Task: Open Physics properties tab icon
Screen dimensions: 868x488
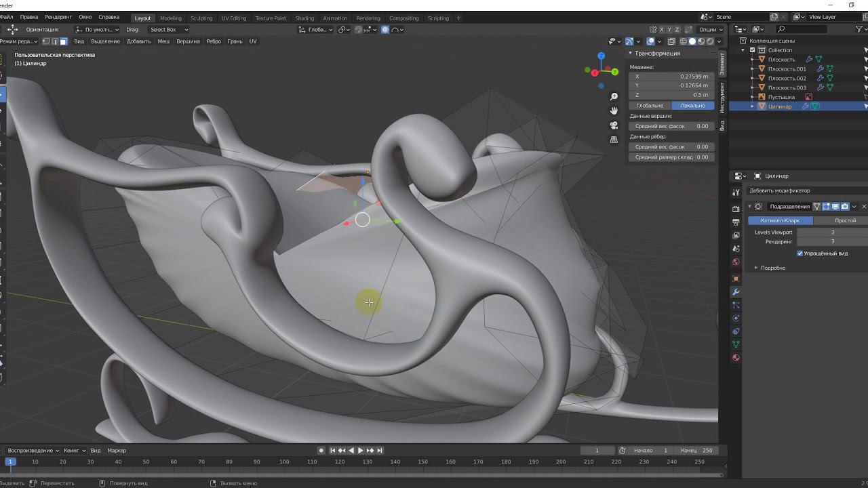Action: (736, 318)
